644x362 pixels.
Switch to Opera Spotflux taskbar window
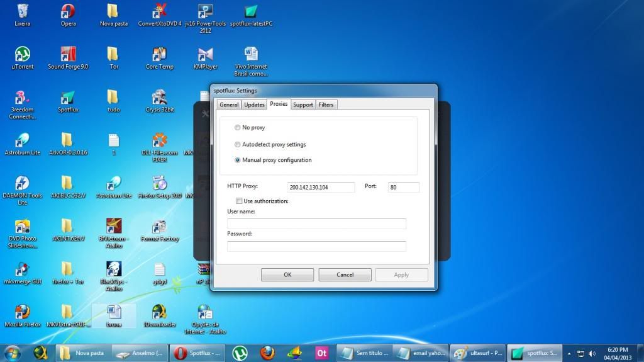point(197,353)
